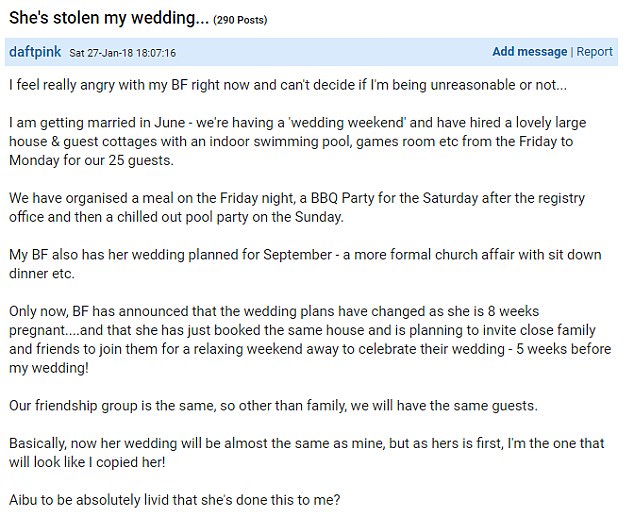Click the line about 'chilled out pool party'
The width and height of the screenshot is (634, 517).
click(176, 217)
